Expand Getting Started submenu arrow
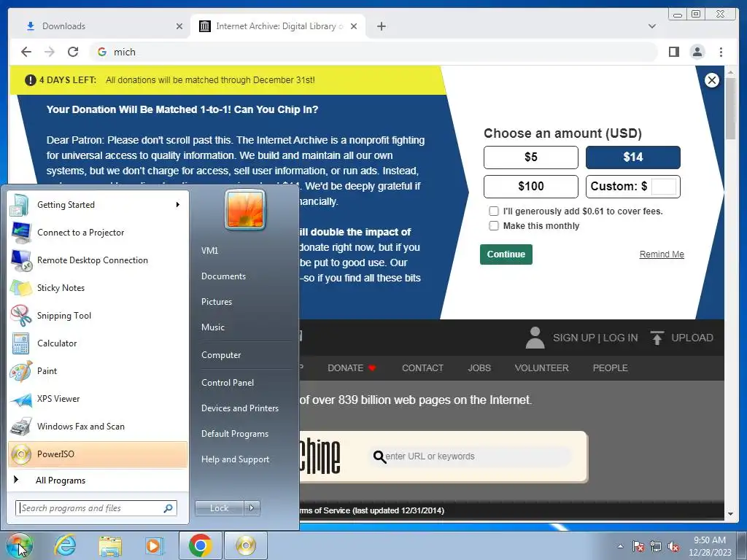 point(178,205)
